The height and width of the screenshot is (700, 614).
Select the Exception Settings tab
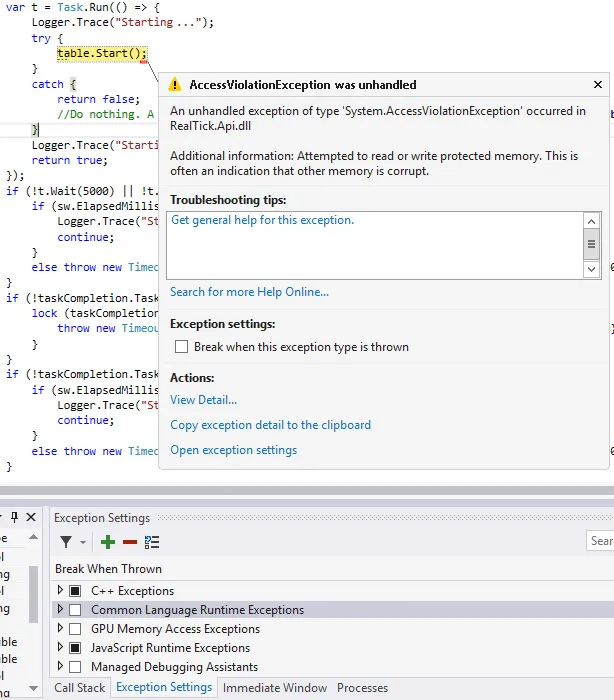(164, 687)
